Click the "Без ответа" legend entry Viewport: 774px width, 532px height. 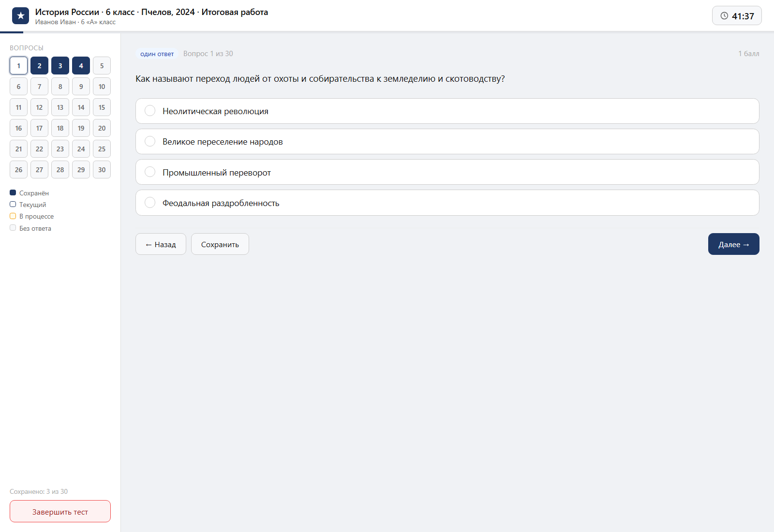30,228
